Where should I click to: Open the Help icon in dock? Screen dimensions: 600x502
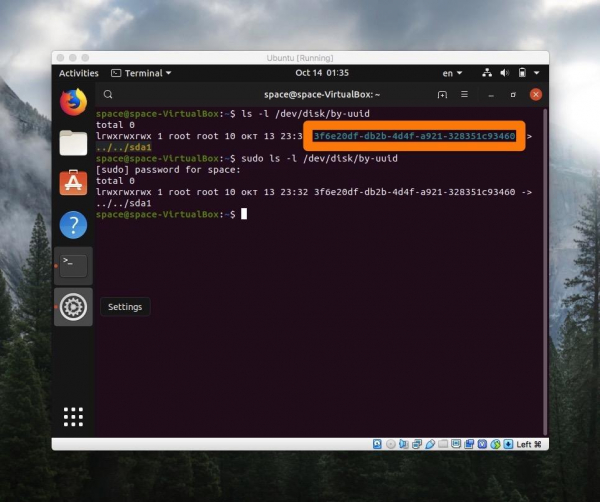(73, 225)
